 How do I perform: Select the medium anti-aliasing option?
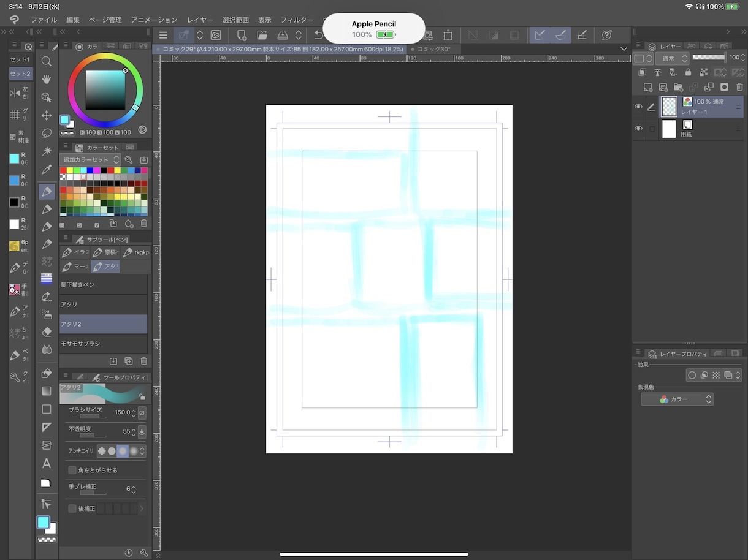point(123,451)
